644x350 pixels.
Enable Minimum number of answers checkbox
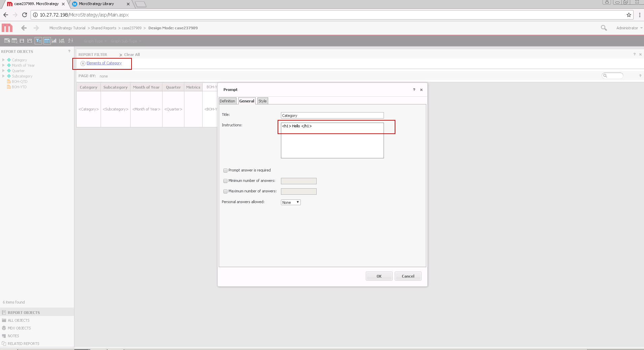[225, 181]
